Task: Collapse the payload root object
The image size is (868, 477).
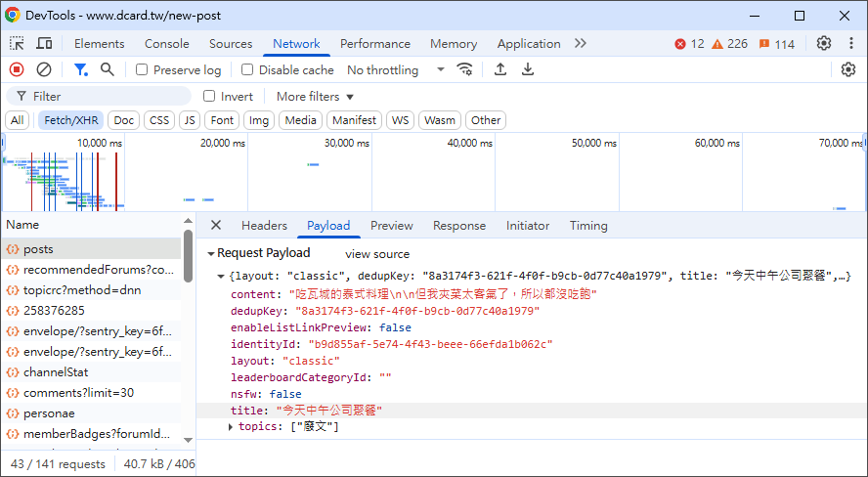Action: (x=221, y=276)
